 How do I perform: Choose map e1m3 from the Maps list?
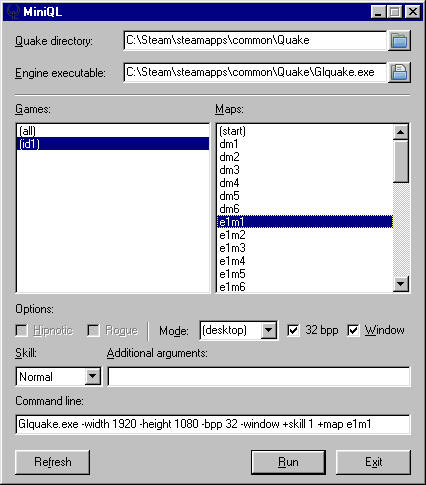tap(305, 248)
